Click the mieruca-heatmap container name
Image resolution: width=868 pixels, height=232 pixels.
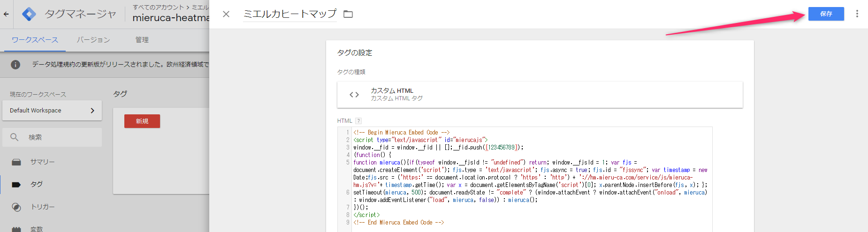(171, 18)
